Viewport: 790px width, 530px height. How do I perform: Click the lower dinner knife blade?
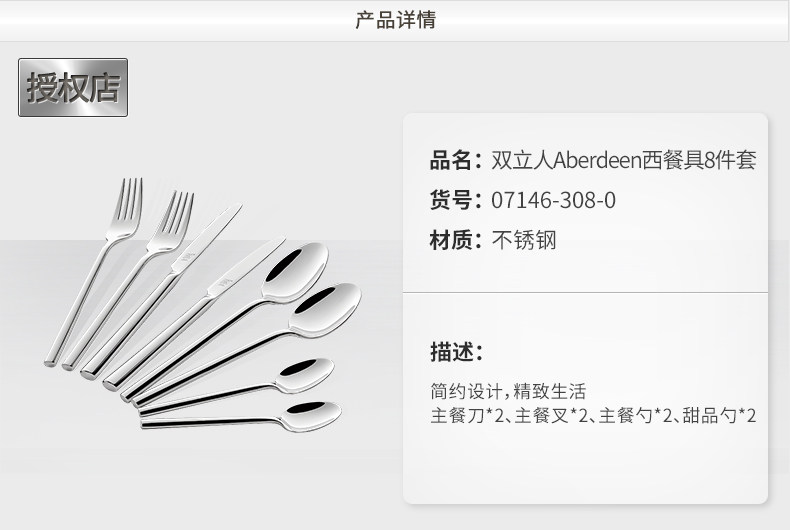(246, 265)
